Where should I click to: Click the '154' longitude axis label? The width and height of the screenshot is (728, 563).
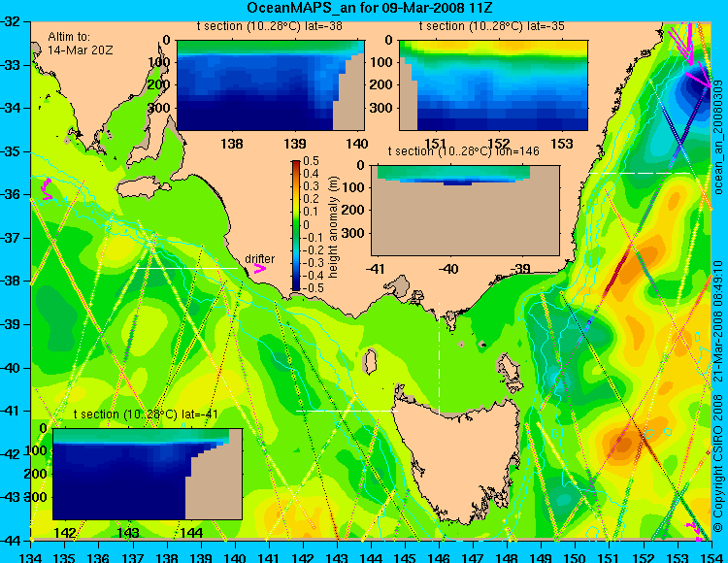711,557
